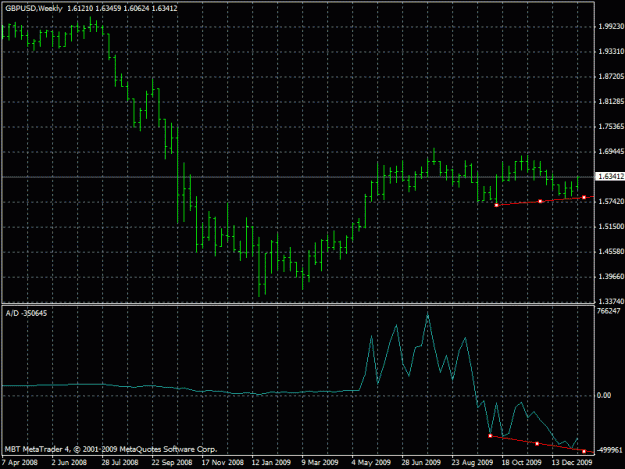Click the 1.57420 price axis label

pyautogui.click(x=610, y=202)
